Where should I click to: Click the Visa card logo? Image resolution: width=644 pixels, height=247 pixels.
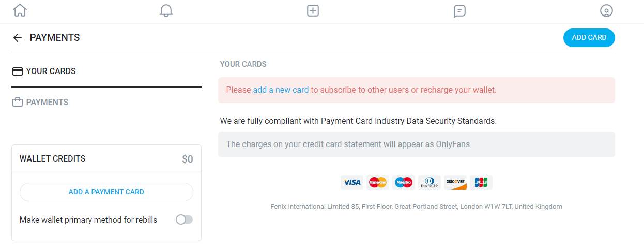pos(352,182)
